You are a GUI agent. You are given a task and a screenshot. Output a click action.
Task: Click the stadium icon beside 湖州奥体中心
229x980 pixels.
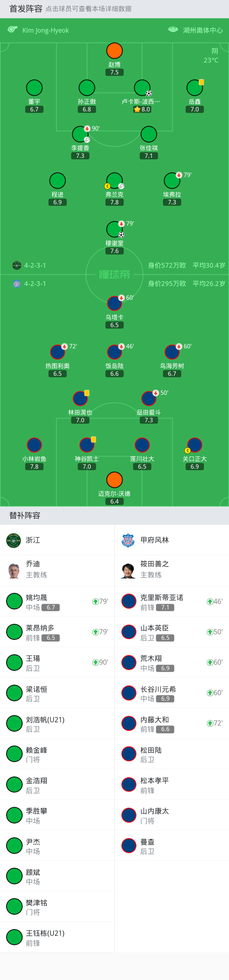click(173, 30)
